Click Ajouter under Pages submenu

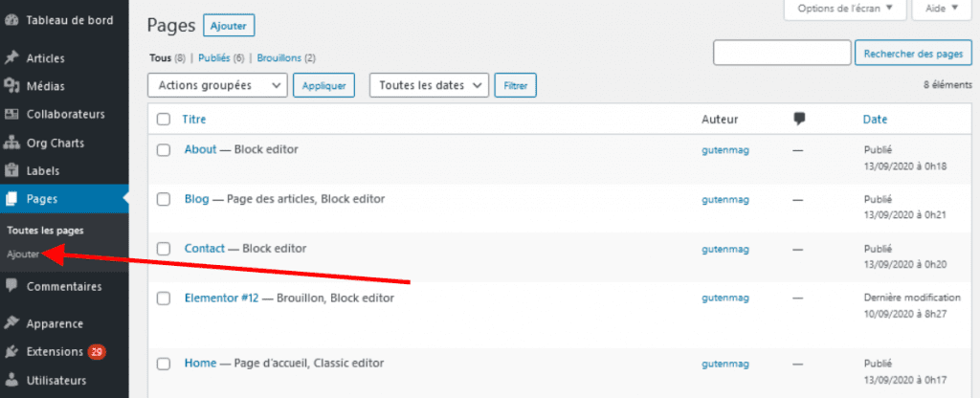point(23,254)
